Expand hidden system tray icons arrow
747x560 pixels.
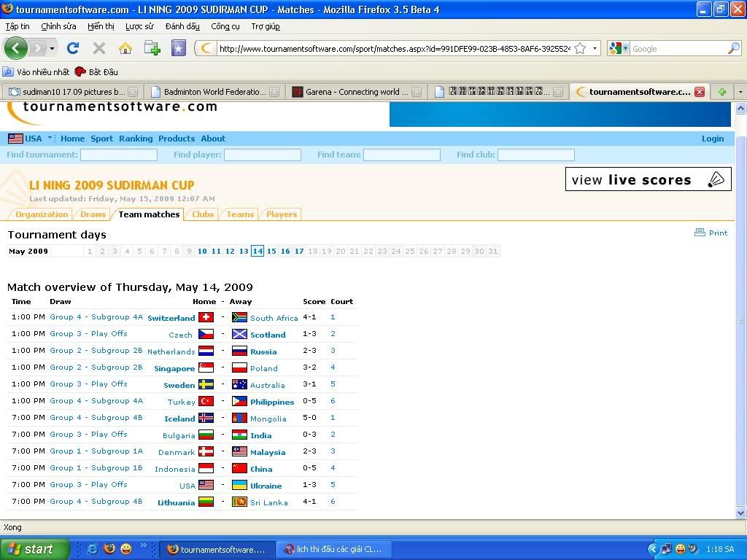[x=653, y=549]
